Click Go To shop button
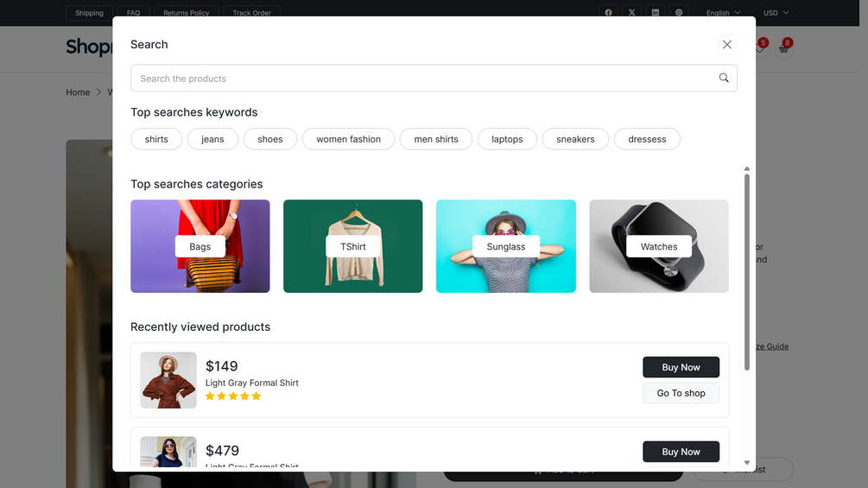 pyautogui.click(x=681, y=393)
